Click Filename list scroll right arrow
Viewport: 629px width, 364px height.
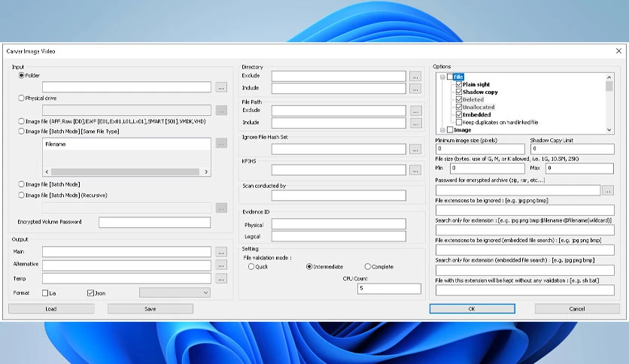(x=206, y=171)
